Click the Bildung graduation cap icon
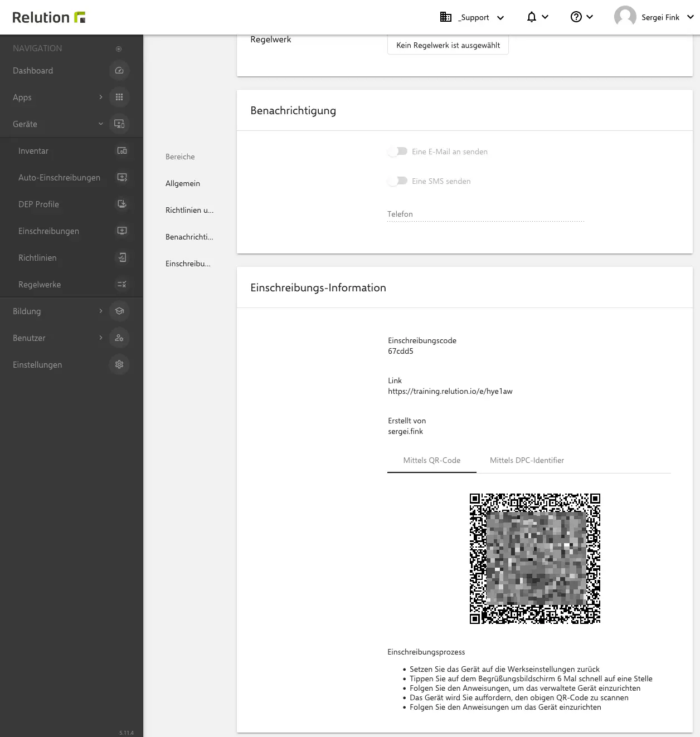This screenshot has height=737, width=700. [x=119, y=311]
